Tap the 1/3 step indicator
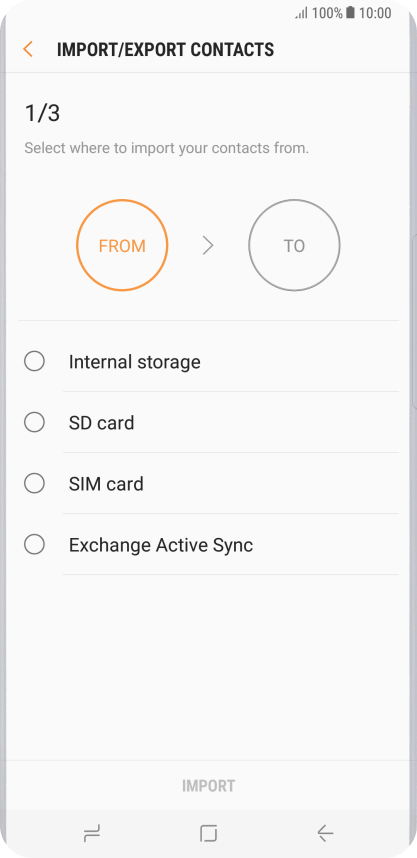The height and width of the screenshot is (858, 417). click(42, 114)
